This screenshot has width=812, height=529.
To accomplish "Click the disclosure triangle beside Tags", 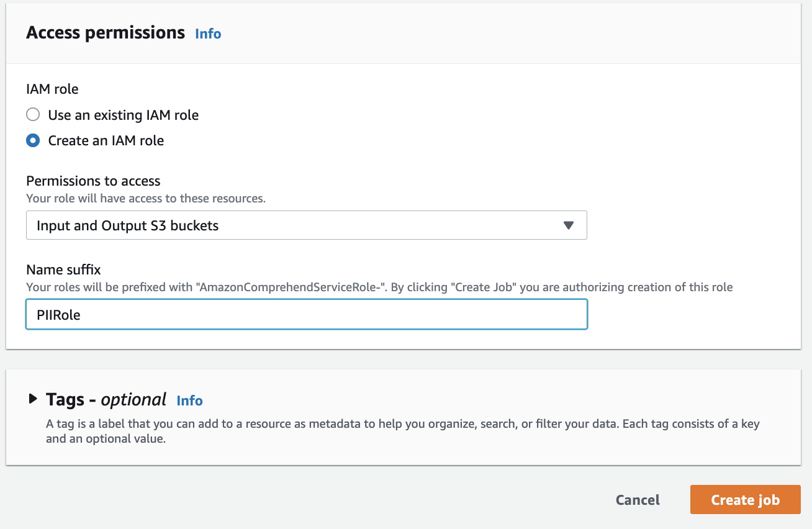I will pos(33,399).
